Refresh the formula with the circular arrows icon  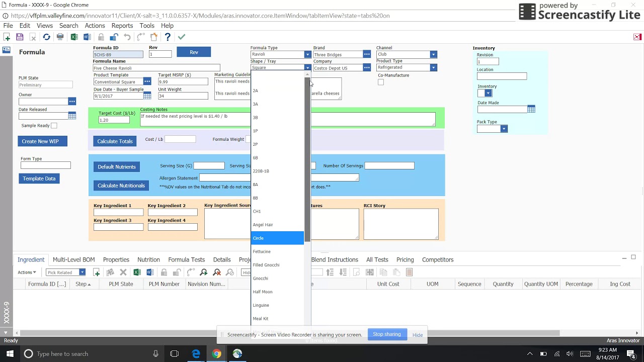pos(46,37)
